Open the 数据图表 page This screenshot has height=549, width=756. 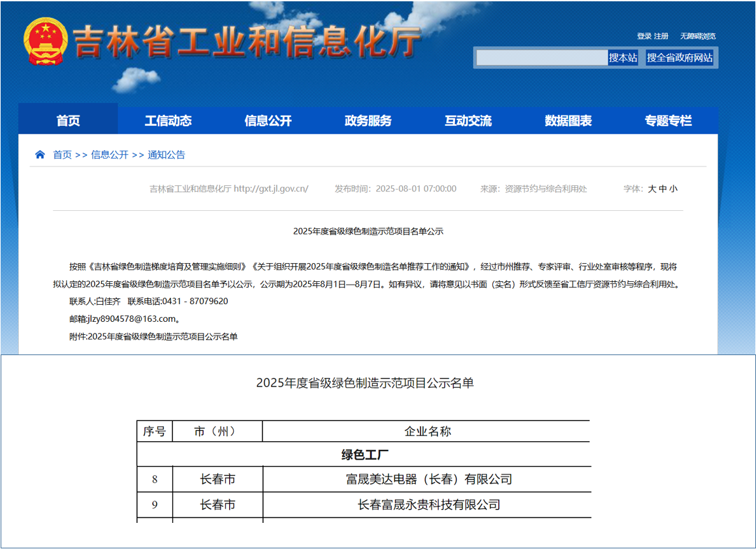(567, 120)
